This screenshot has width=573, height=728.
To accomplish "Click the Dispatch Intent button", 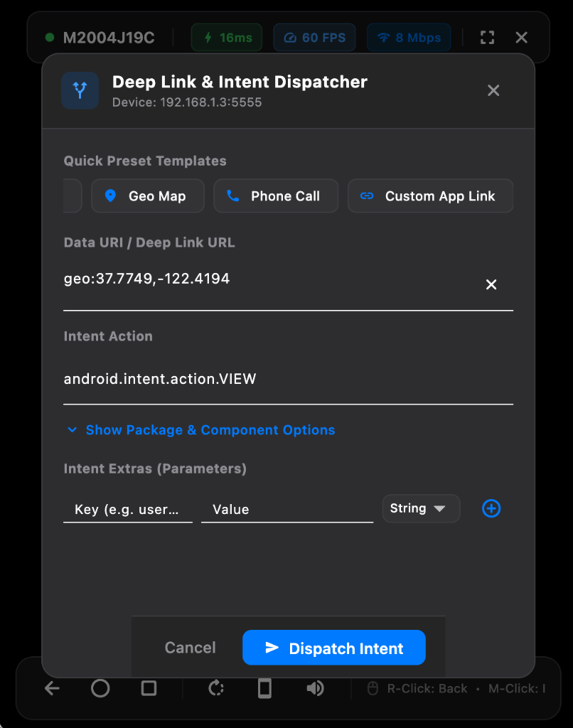I will (x=334, y=648).
